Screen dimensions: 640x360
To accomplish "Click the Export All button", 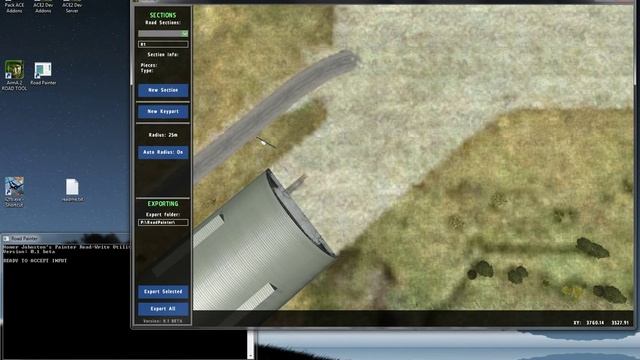I will point(163,309).
